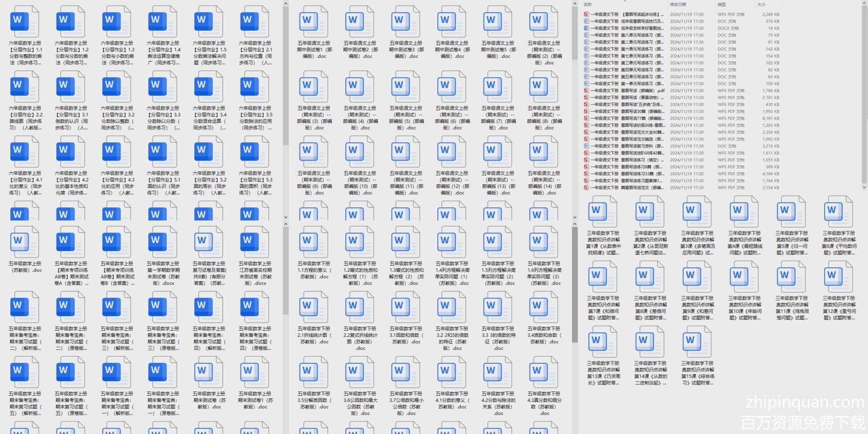Screen dimensions: 868x434
Task: Sort the file list by 大小 column
Action: [x=761, y=4]
